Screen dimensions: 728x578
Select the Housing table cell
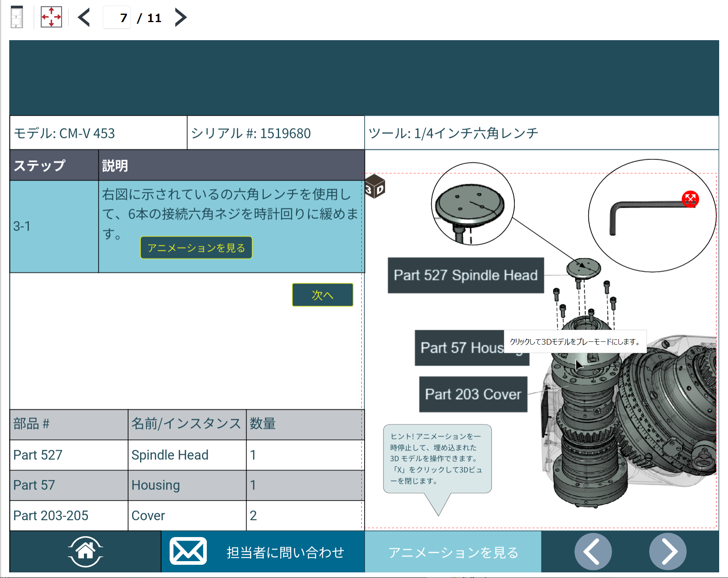point(187,485)
